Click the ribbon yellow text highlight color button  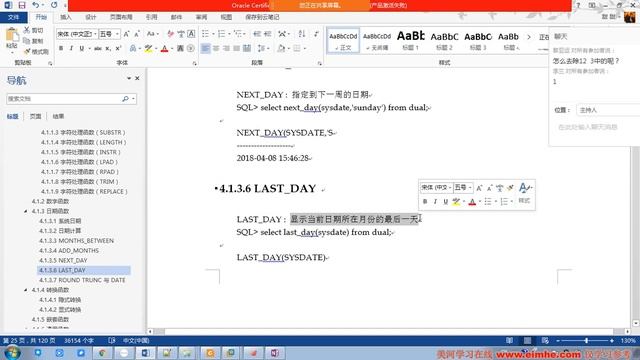pos(148,48)
